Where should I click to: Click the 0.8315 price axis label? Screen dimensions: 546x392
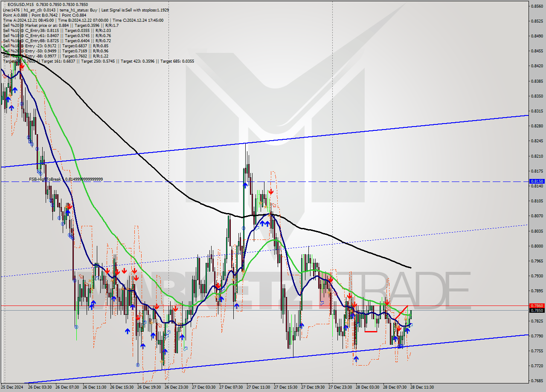pyautogui.click(x=537, y=111)
